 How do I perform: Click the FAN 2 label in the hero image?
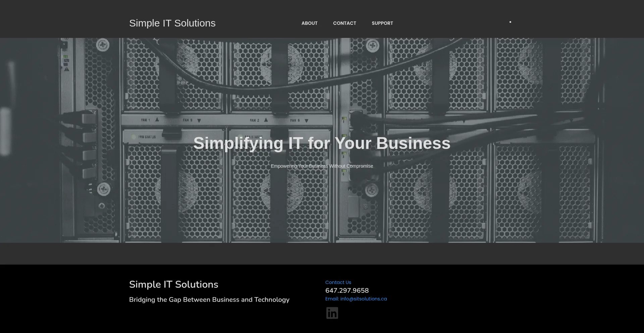pos(254,120)
